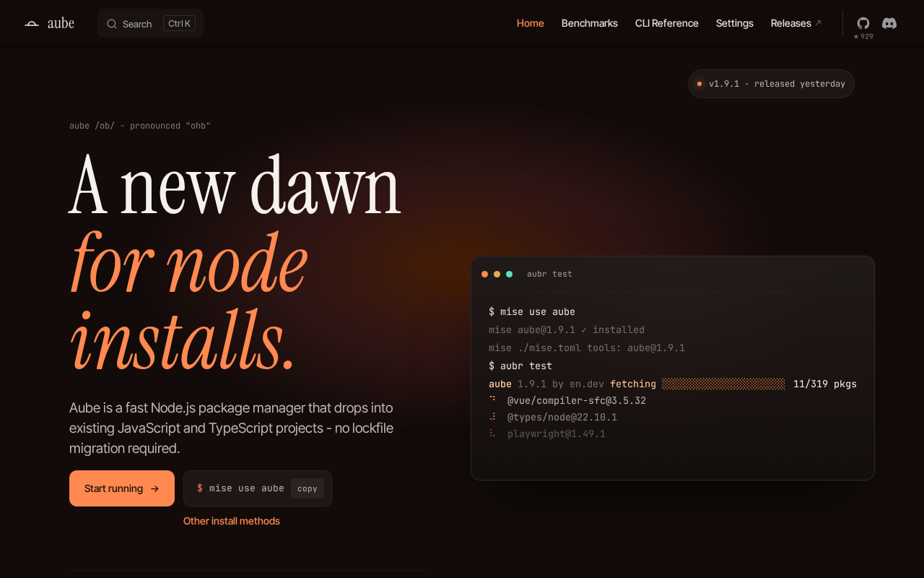Click the search magnifier icon
Viewport: 924px width, 578px height.
click(112, 24)
